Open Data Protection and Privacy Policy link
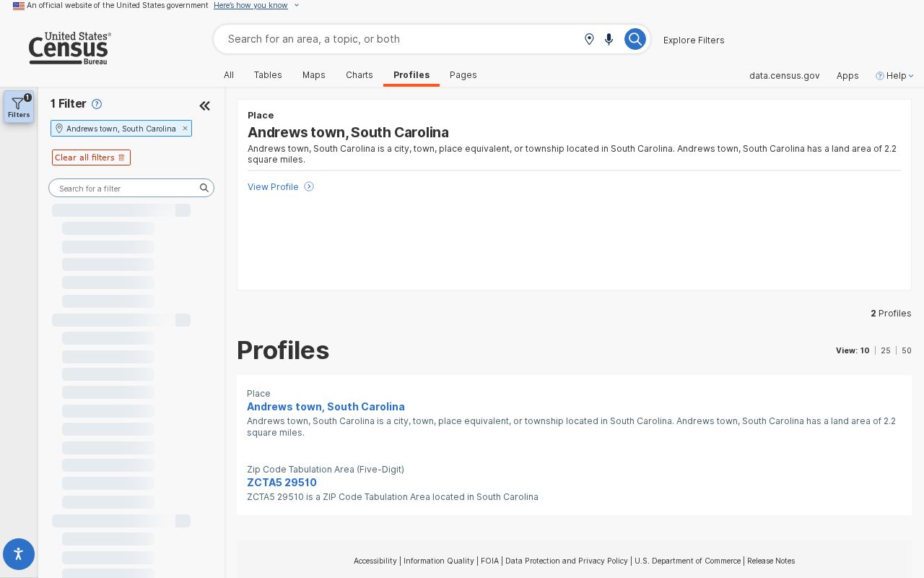 (567, 561)
